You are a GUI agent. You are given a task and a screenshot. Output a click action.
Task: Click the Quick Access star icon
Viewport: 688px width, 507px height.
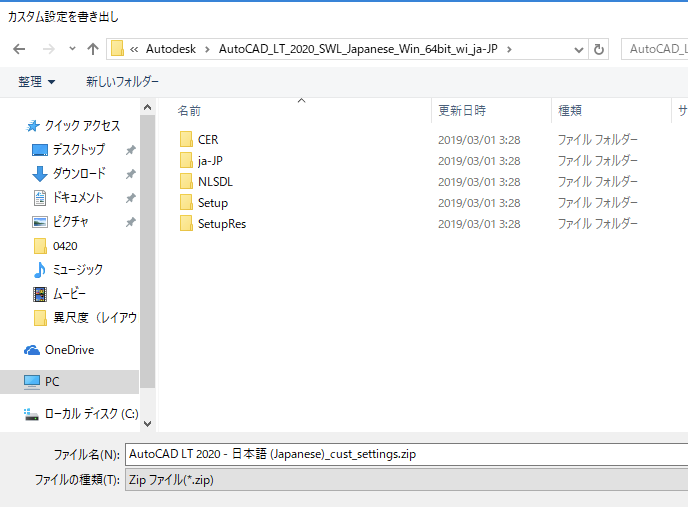(33, 126)
